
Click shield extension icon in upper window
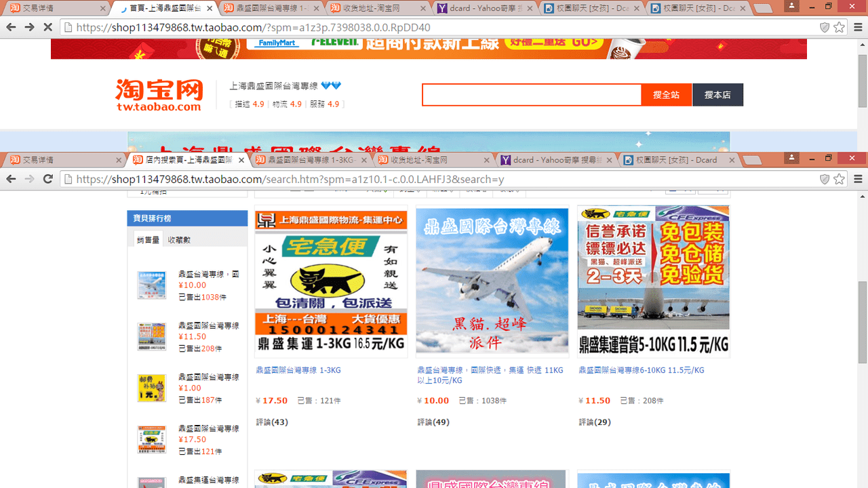[825, 27]
